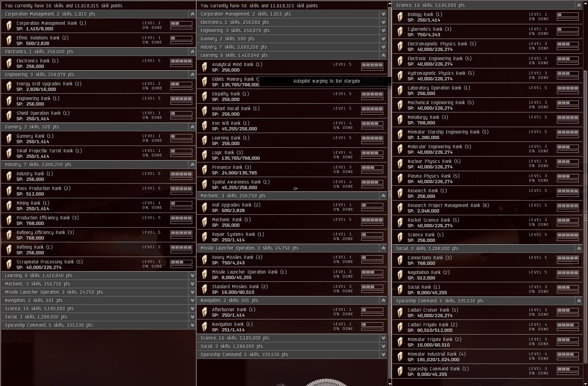Select the Instant Recall skill icon
588x386 pixels.
(204, 111)
